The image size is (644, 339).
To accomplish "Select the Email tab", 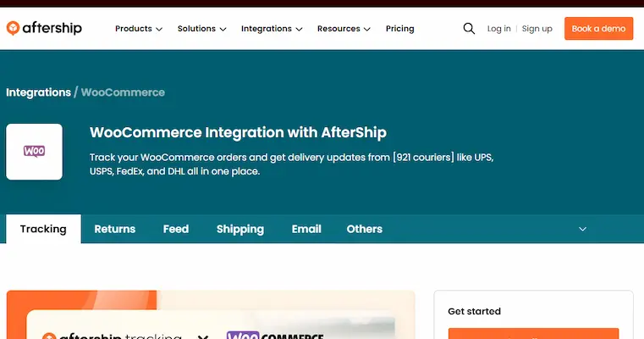I will point(306,229).
